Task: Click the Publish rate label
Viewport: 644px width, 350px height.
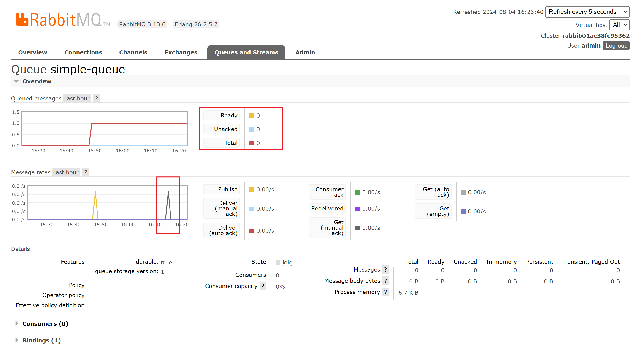Action: (x=222, y=189)
